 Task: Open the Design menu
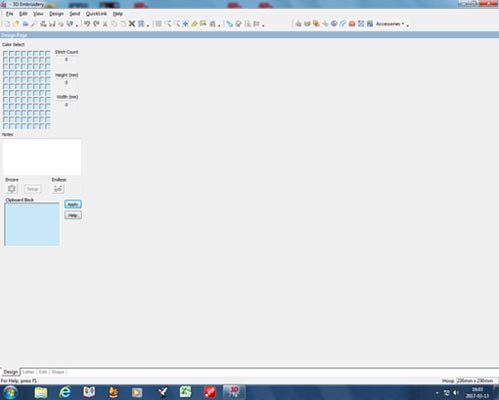pyautogui.click(x=56, y=14)
